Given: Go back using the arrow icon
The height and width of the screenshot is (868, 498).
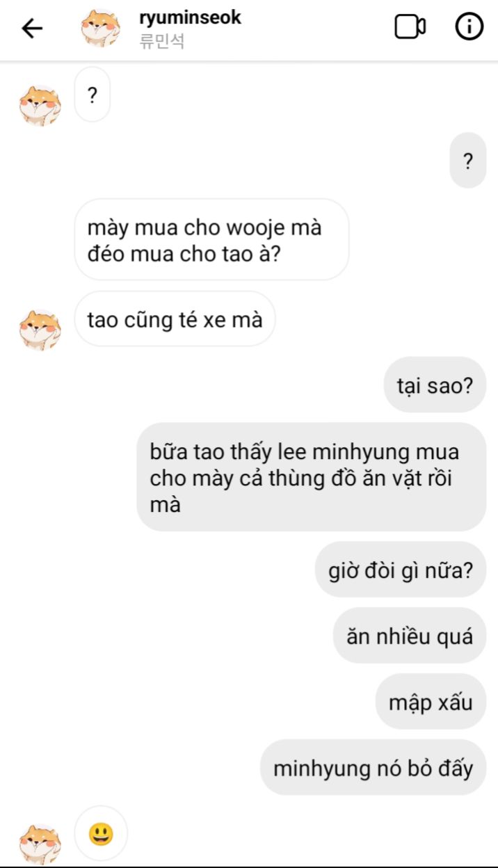Looking at the screenshot, I should tap(32, 29).
